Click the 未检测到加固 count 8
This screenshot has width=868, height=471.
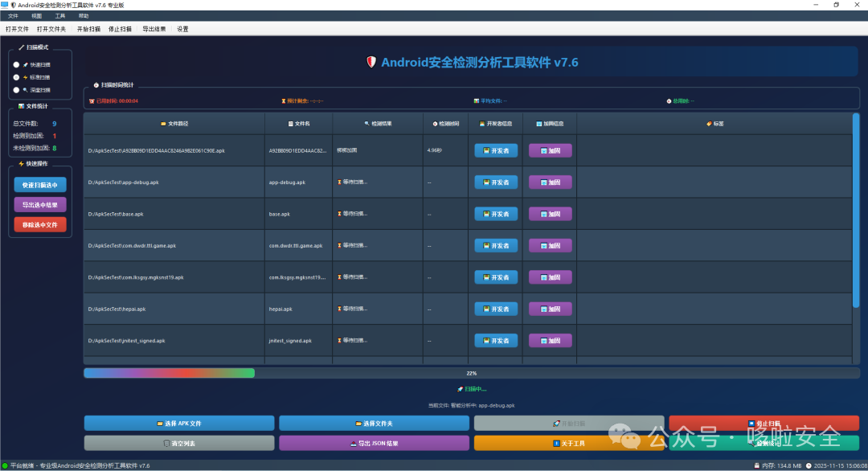[x=55, y=148]
